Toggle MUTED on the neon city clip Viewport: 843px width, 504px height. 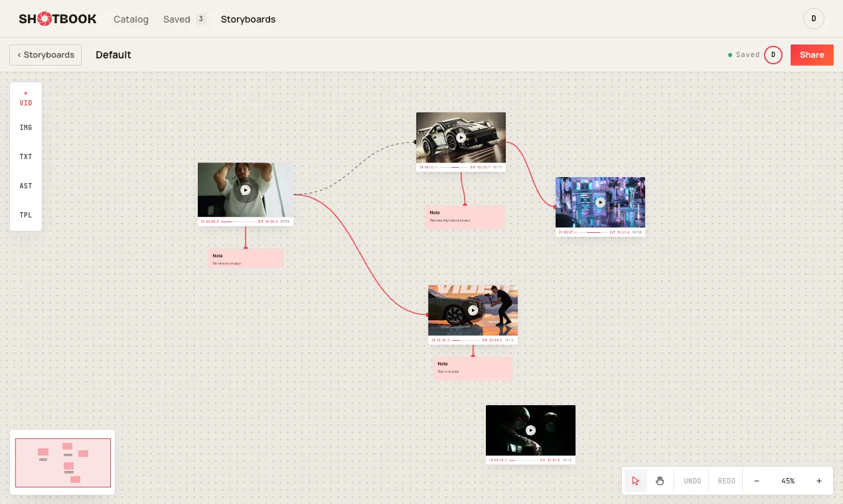637,233
